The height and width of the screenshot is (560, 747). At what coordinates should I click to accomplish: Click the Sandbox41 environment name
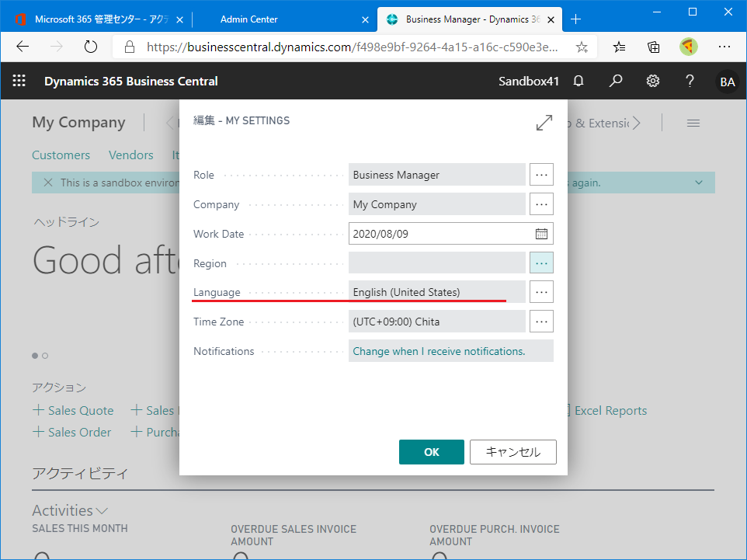pos(528,81)
